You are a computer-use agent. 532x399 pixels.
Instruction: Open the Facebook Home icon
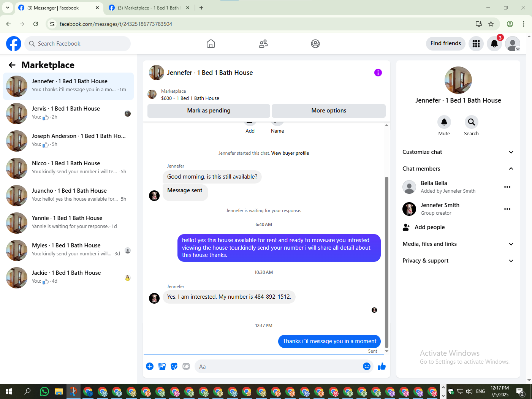point(211,44)
